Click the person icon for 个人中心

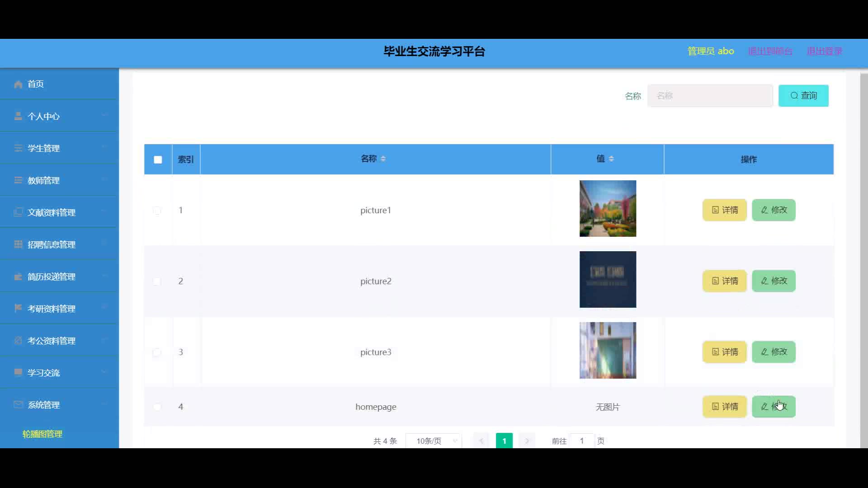coord(18,116)
